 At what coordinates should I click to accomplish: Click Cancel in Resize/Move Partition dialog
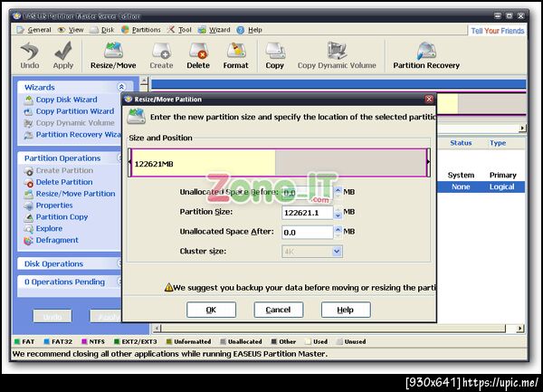[279, 310]
